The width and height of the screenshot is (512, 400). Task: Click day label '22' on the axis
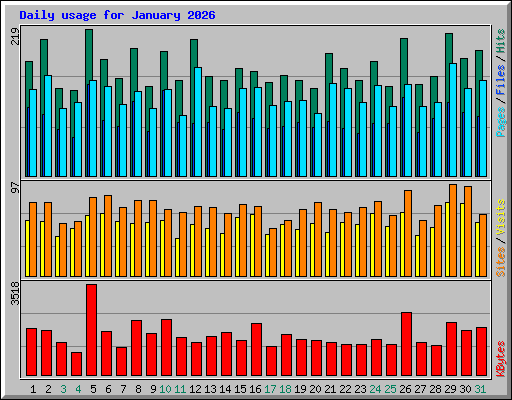[x=345, y=389]
